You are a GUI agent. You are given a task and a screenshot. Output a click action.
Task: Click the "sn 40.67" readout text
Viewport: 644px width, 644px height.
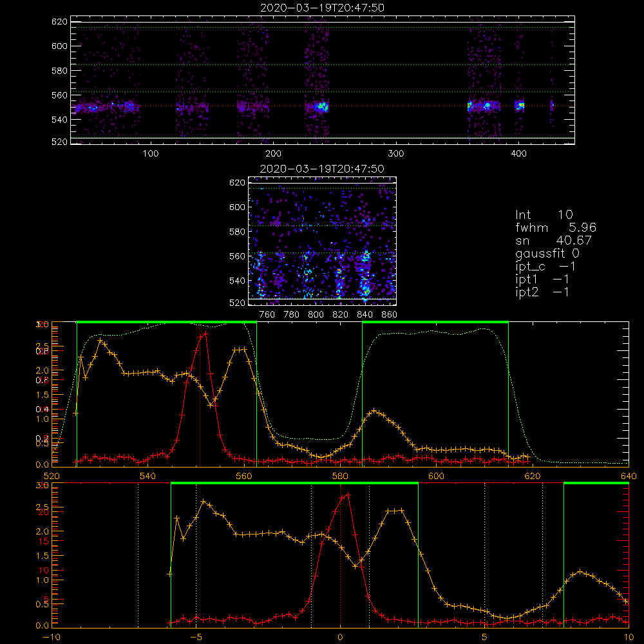click(x=553, y=240)
